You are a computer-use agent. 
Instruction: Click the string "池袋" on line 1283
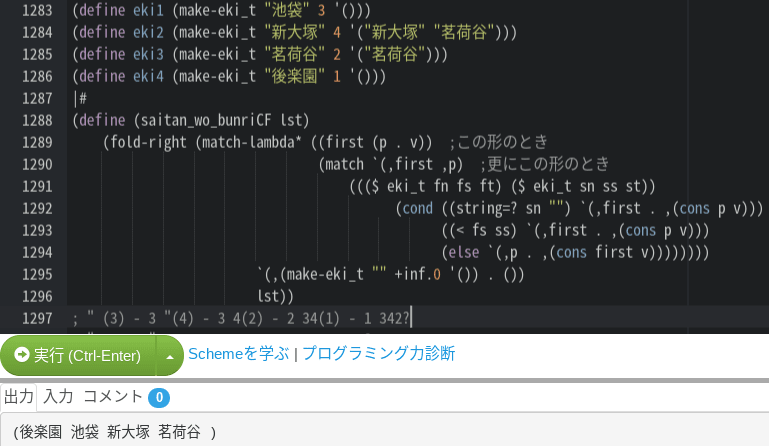[x=286, y=10]
